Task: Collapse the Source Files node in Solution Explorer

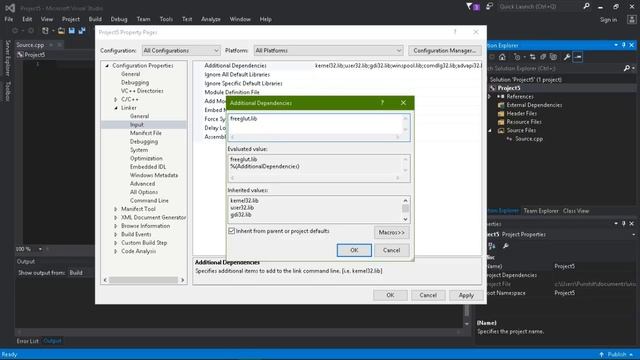Action: [x=490, y=131]
